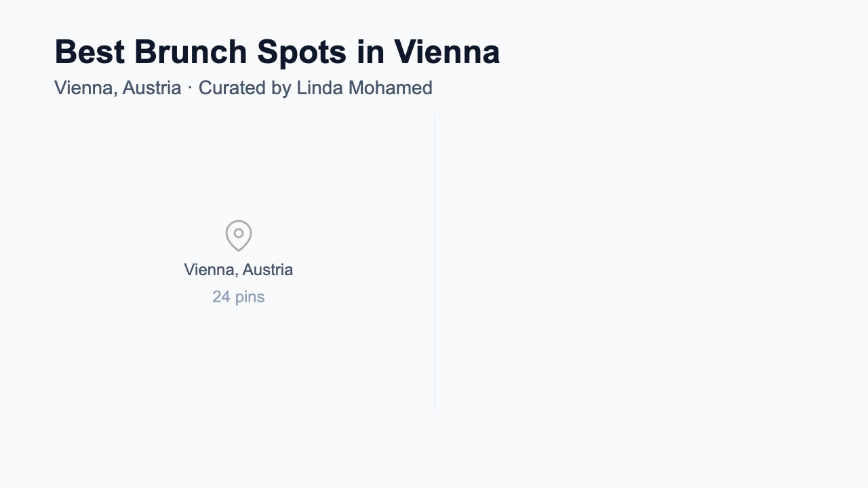The width and height of the screenshot is (868, 488).
Task: Click the word pins under the map label
Action: 250,297
